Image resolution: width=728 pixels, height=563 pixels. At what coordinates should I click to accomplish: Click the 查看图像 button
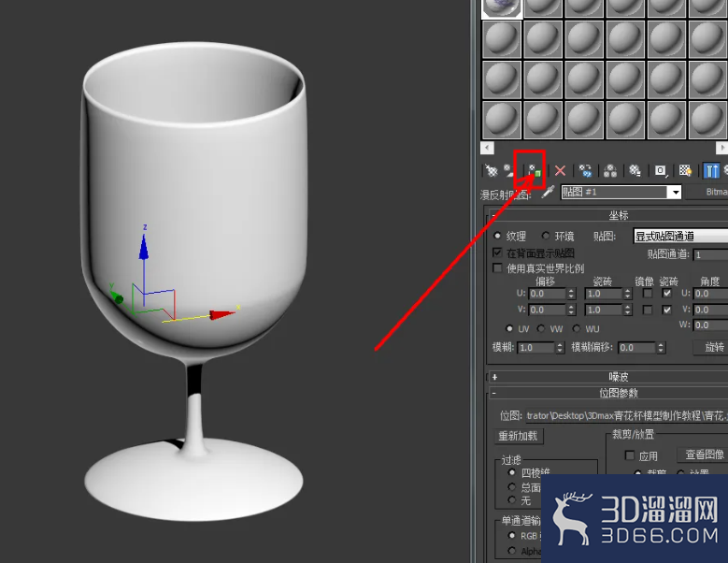point(702,455)
